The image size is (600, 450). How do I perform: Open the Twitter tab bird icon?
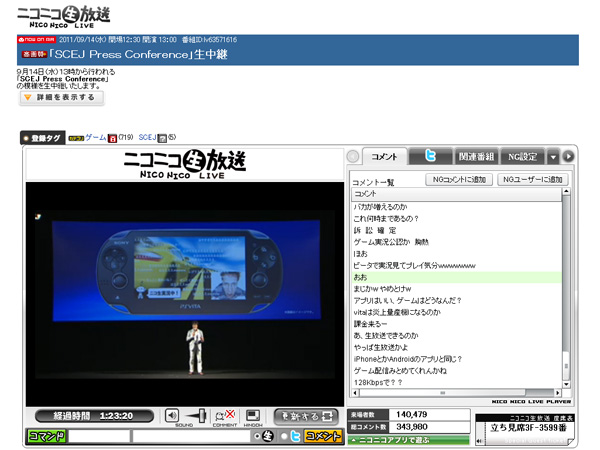pyautogui.click(x=430, y=157)
